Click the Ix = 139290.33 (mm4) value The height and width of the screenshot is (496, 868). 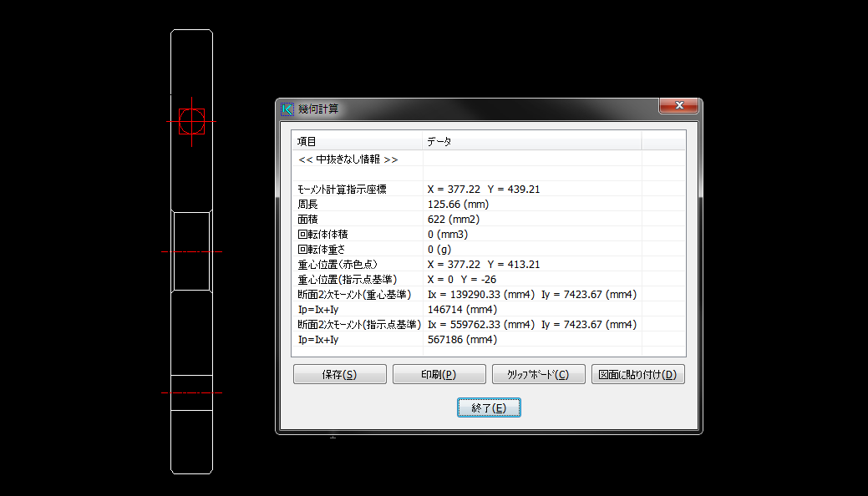click(481, 295)
